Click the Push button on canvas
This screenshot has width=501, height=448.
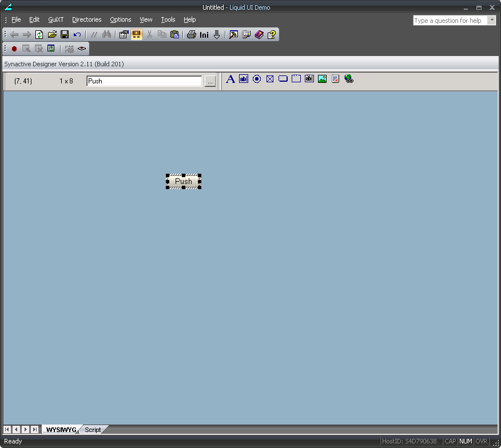click(x=184, y=182)
